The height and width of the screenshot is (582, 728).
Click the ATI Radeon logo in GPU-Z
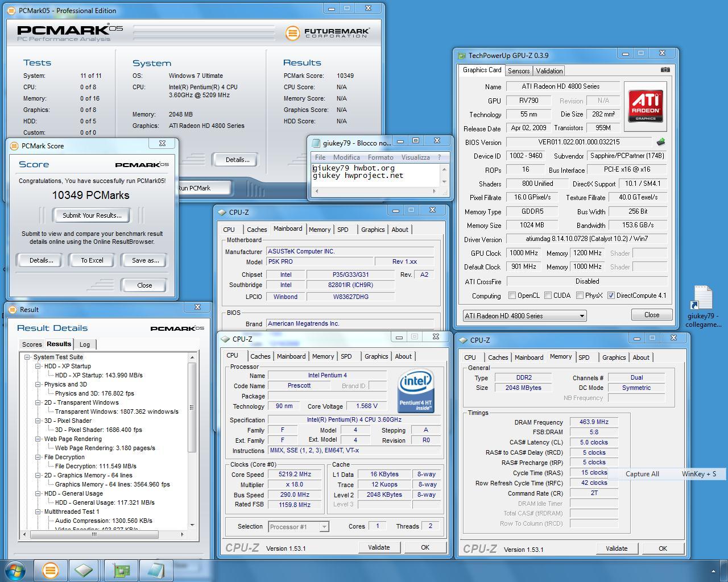pos(645,106)
